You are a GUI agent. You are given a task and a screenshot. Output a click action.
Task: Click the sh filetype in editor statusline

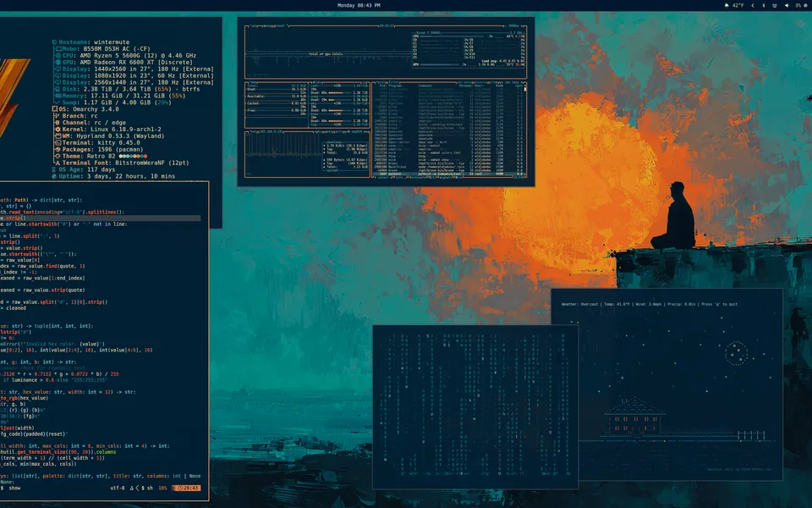point(151,488)
